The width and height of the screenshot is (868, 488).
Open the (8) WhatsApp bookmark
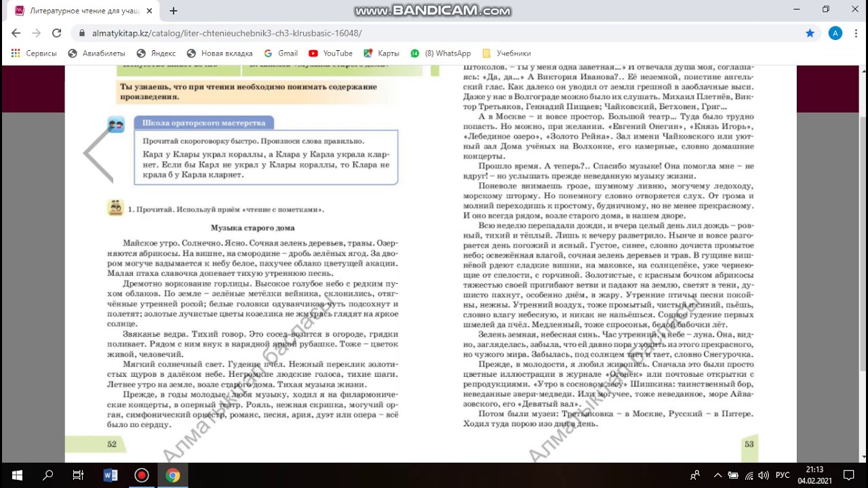[x=441, y=54]
